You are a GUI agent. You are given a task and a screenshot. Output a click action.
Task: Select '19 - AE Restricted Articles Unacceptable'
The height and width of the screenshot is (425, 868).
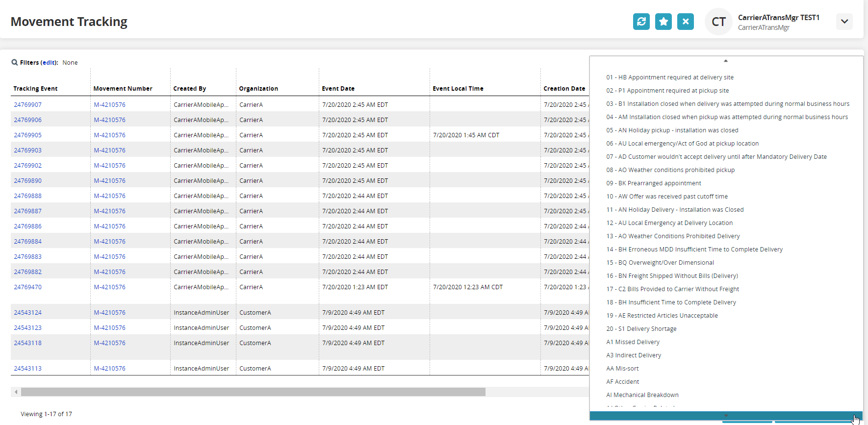[x=662, y=316]
